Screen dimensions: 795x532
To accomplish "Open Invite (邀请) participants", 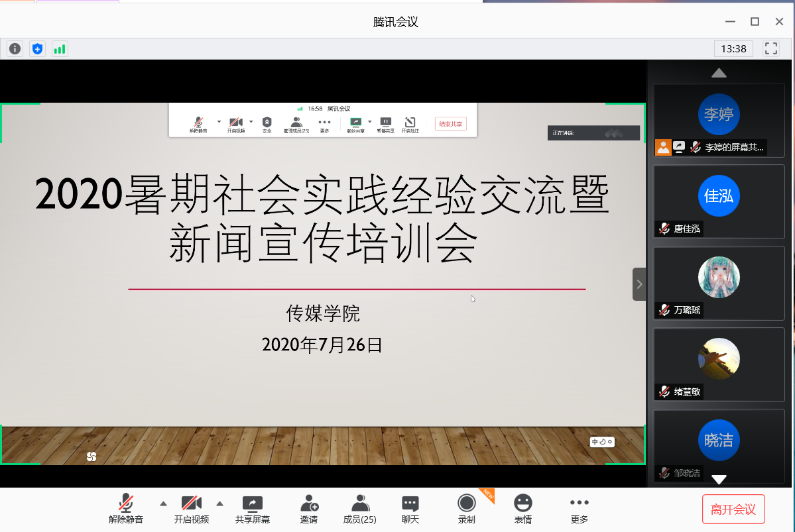I will click(x=309, y=509).
